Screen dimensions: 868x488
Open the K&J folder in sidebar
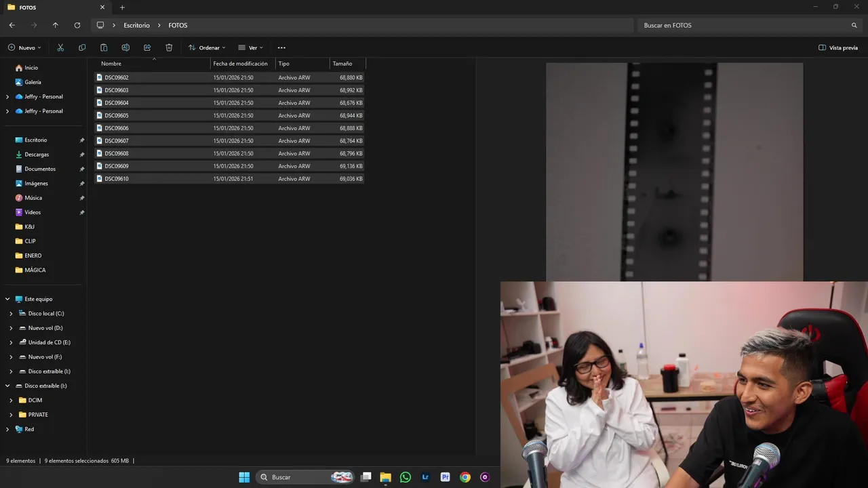[29, 227]
